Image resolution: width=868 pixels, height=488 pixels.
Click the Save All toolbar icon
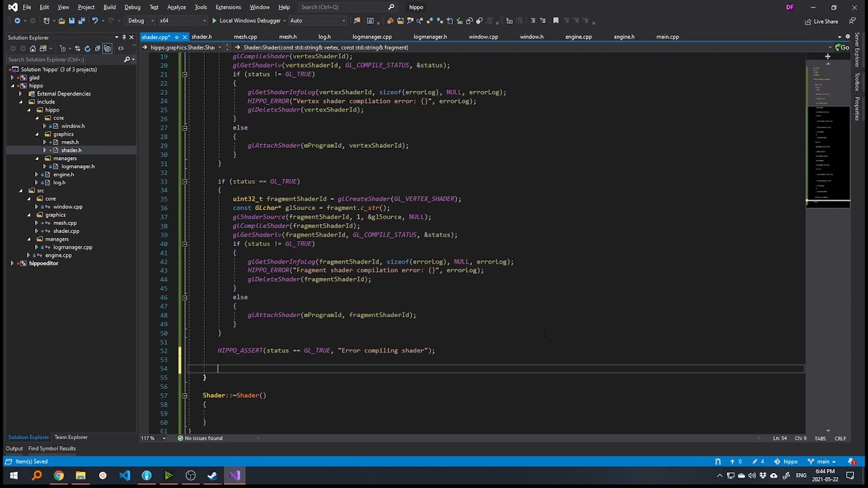point(82,20)
